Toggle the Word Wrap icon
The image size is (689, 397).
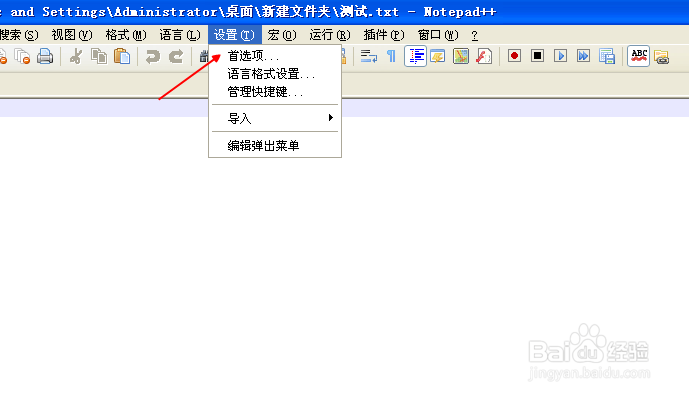coord(369,56)
